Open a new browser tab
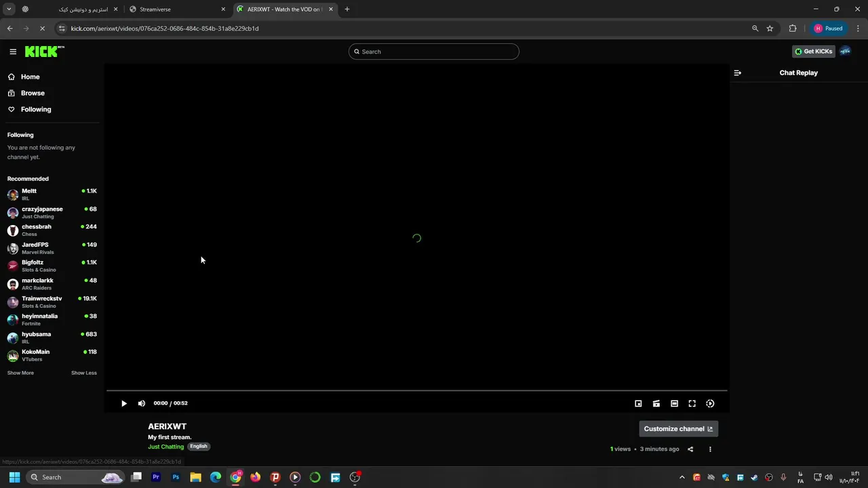Screen dimensions: 868x488 tap(347, 9)
